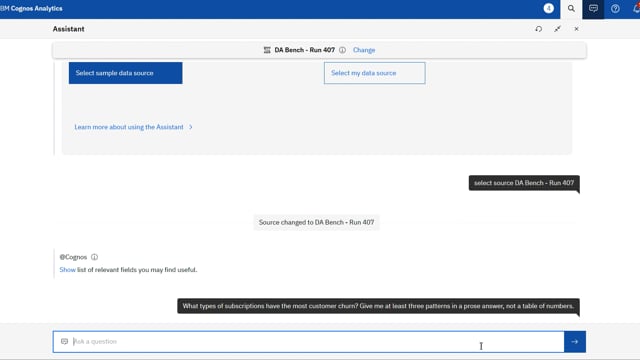Click Change to switch data source
This screenshot has width=640, height=360.
point(364,50)
